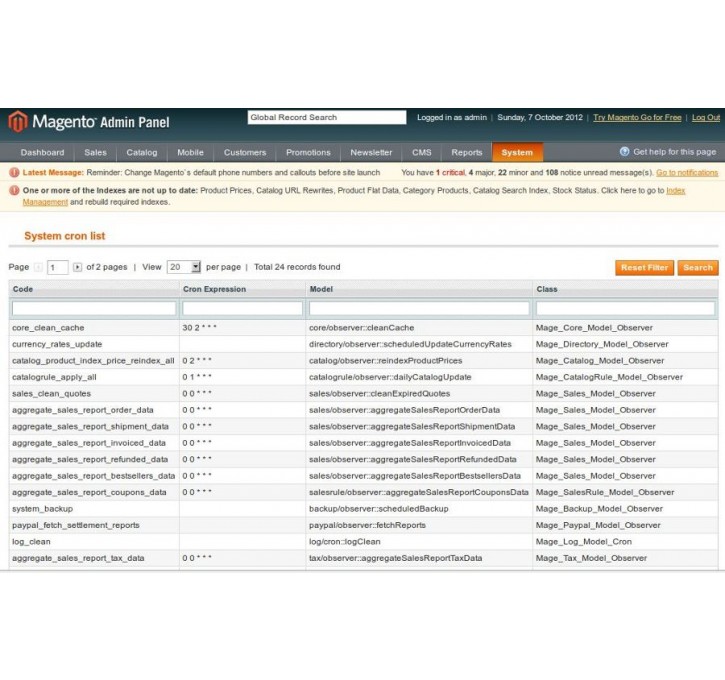The image size is (725, 680).
Task: Select aggregate_sales_report_refunded_data row
Action: click(363, 459)
